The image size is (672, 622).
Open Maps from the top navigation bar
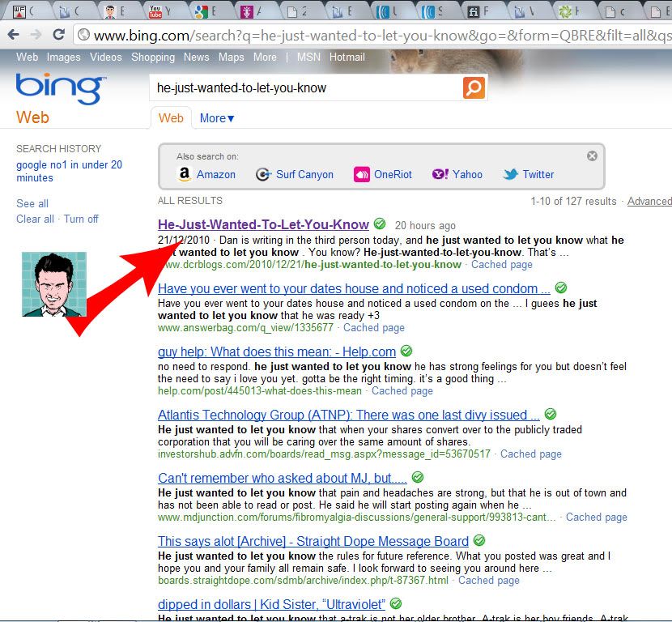pyautogui.click(x=231, y=58)
